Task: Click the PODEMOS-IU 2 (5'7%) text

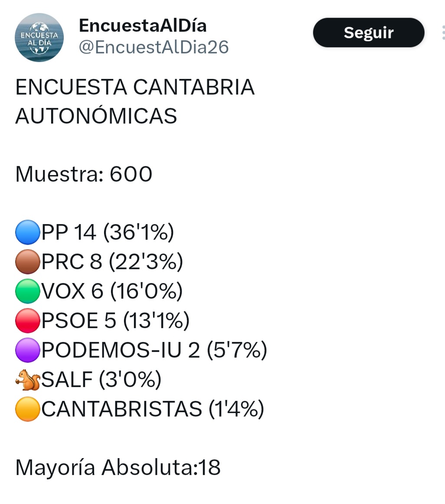Action: pos(154,350)
